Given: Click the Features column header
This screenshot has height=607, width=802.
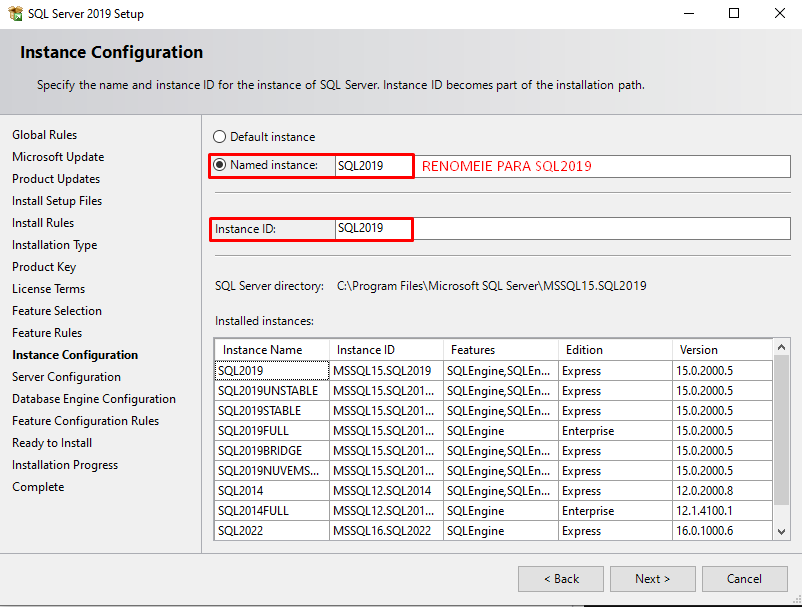Looking at the screenshot, I should [501, 350].
